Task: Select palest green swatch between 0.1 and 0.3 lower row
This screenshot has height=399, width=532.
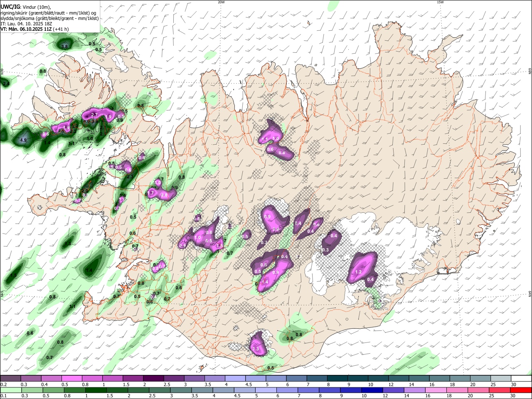Action: [x=10, y=390]
